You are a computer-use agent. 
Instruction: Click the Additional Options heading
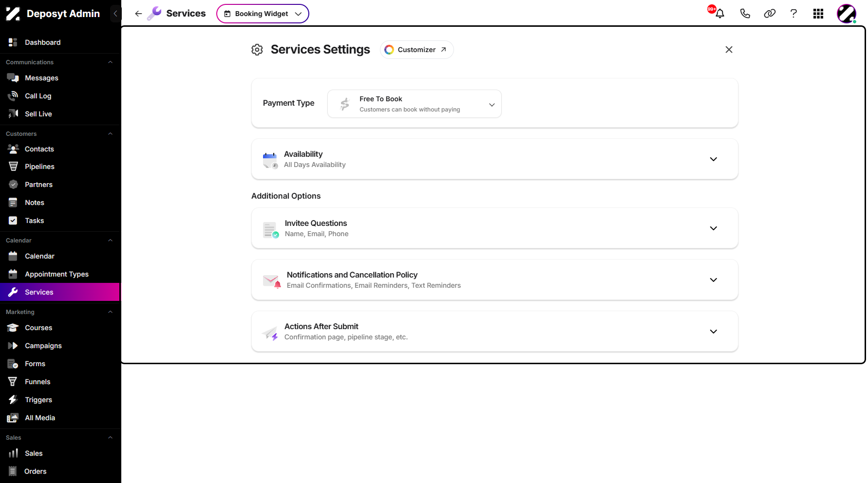point(286,196)
